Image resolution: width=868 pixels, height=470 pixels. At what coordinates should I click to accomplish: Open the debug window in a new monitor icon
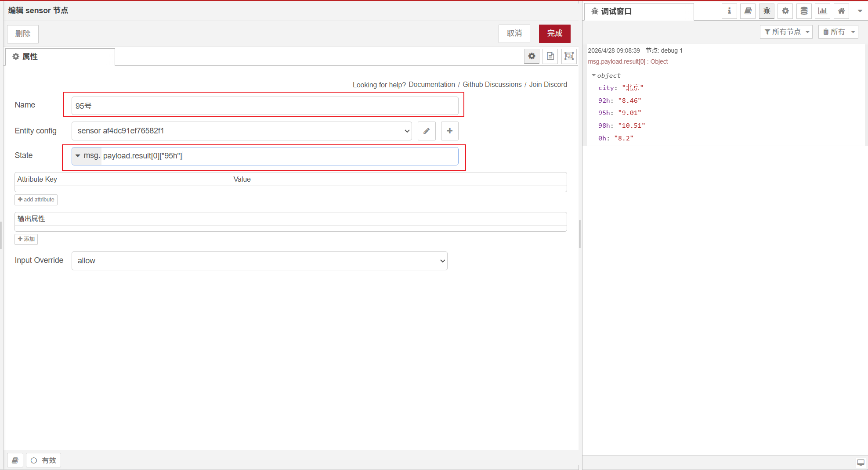861,463
